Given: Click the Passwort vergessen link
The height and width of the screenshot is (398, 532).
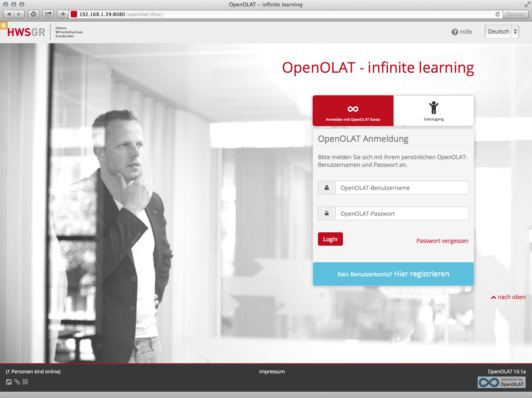Looking at the screenshot, I should pyautogui.click(x=442, y=241).
